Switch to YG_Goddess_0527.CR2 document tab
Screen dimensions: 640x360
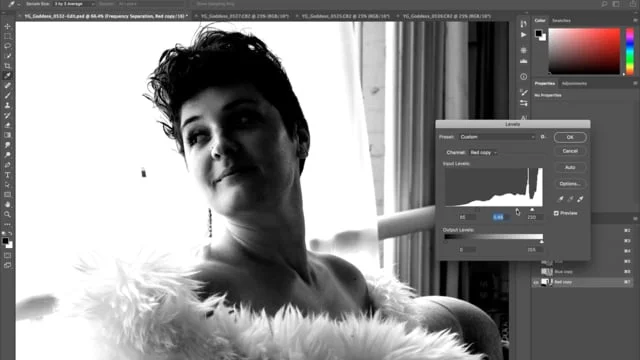click(x=244, y=16)
